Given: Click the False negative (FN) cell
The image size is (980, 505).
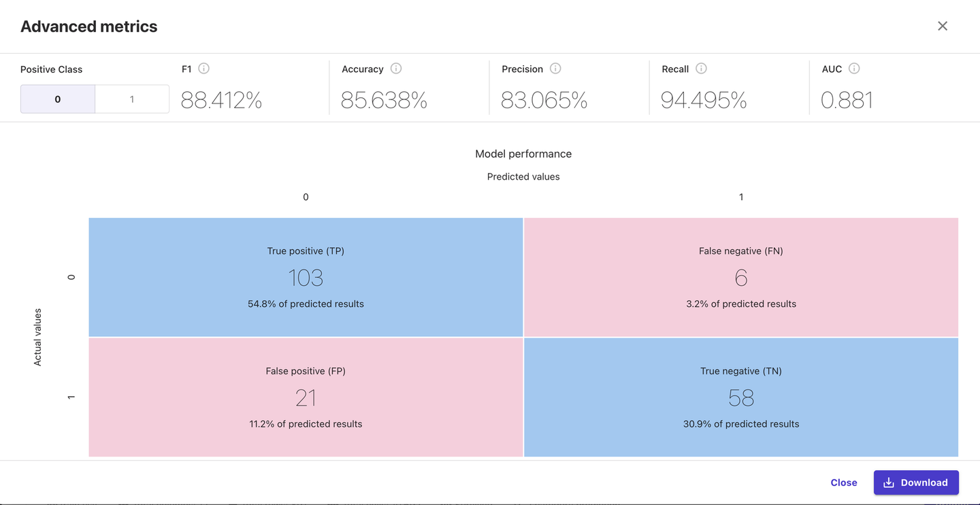Looking at the screenshot, I should coord(741,277).
